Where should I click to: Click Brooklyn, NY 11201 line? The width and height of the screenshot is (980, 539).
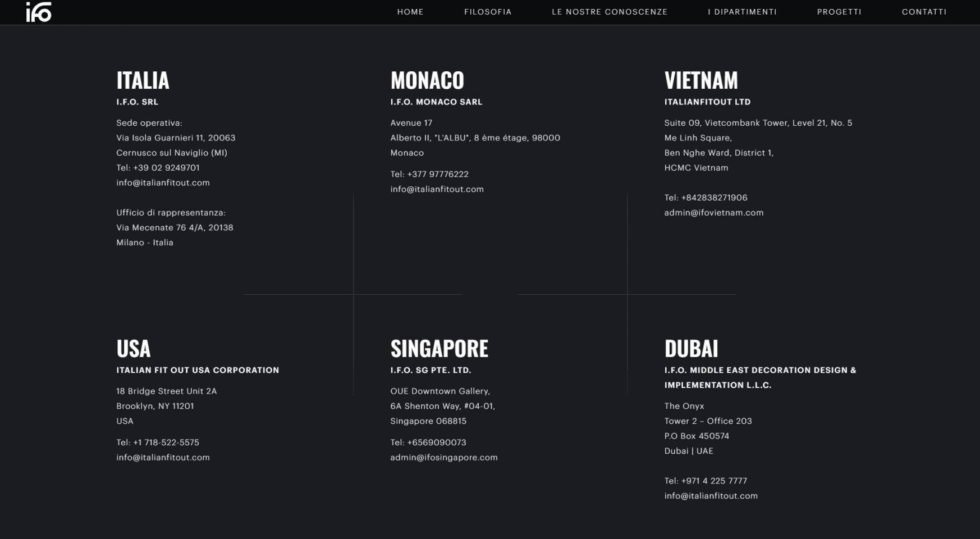[x=155, y=406]
